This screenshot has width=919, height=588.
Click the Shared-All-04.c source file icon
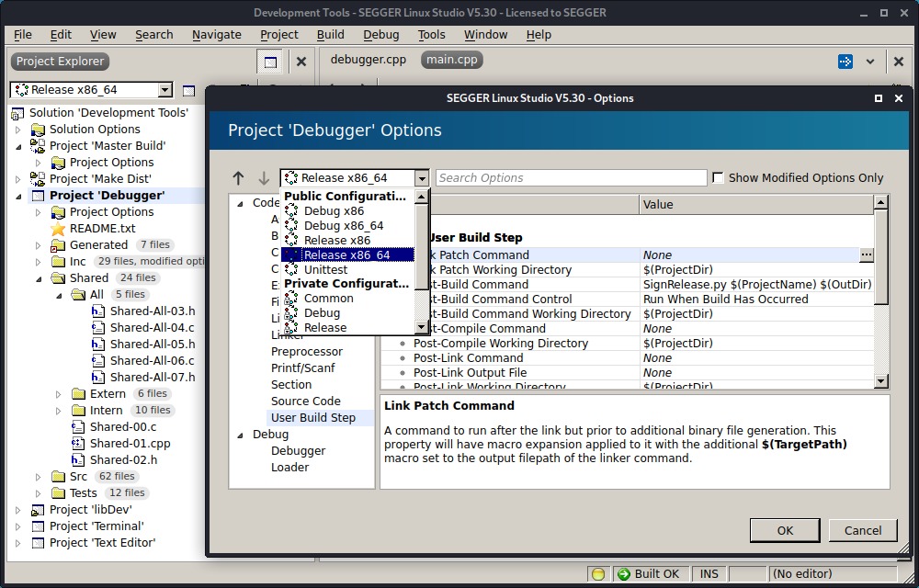(x=98, y=327)
